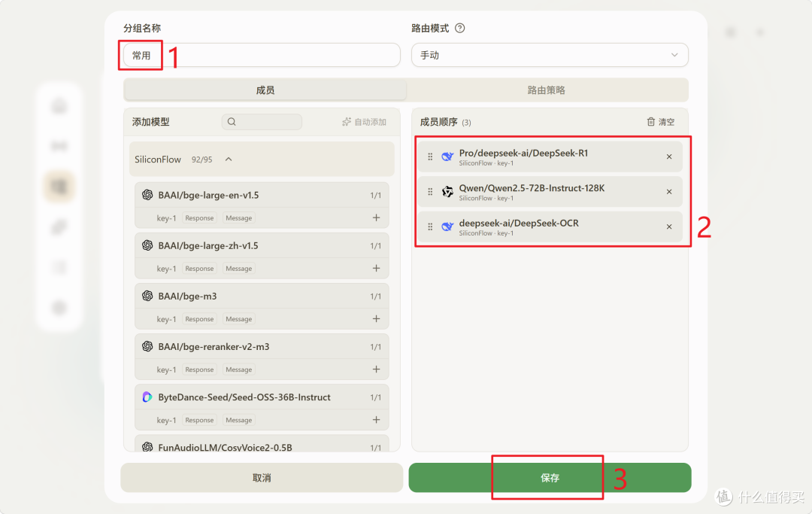This screenshot has width=812, height=514.
Task: Click Response tag under BAAI/bge-large-en-v1.5
Action: (199, 218)
